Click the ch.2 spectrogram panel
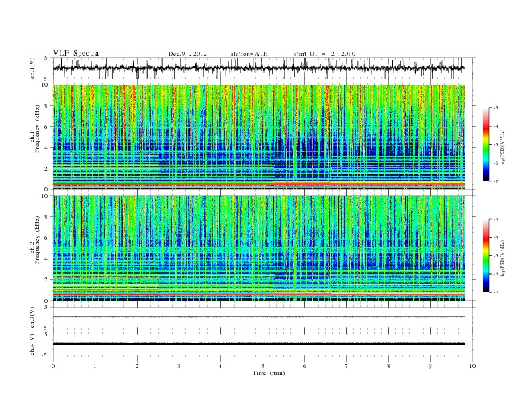This screenshot has width=532, height=411. pos(259,248)
